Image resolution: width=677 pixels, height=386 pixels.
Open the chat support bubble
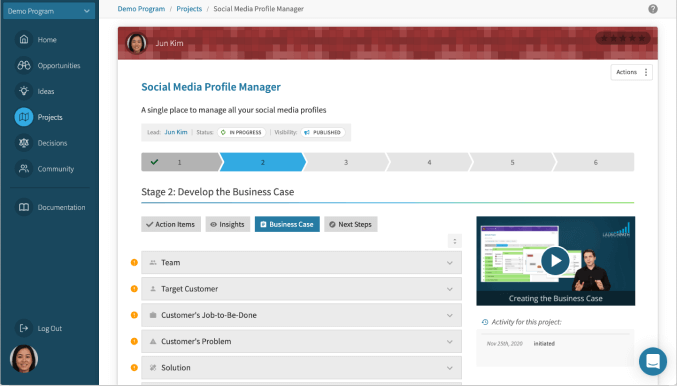point(653,361)
